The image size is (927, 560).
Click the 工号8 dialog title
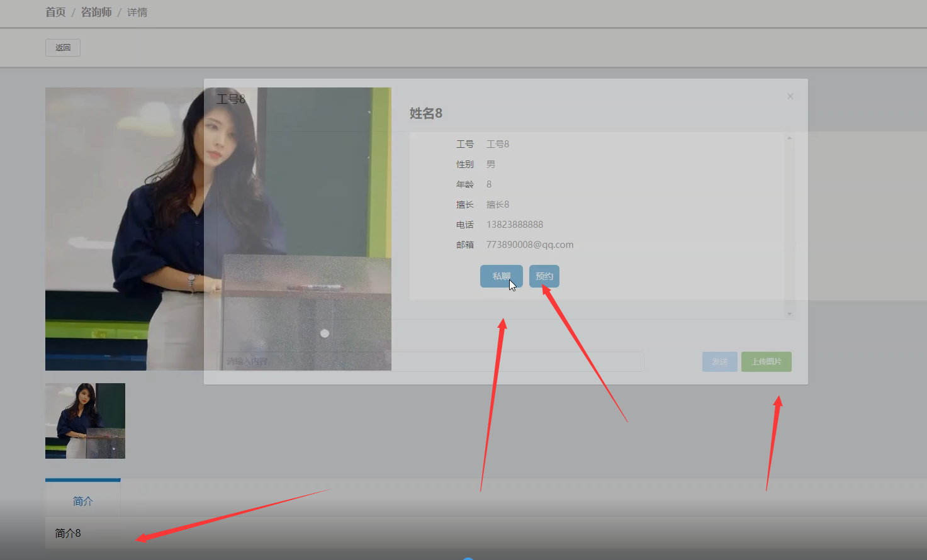[x=231, y=99]
